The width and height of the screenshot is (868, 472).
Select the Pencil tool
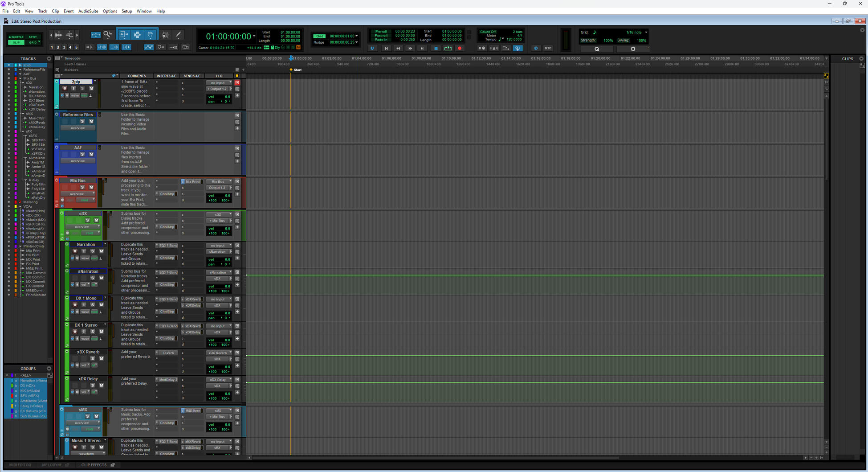[178, 35]
